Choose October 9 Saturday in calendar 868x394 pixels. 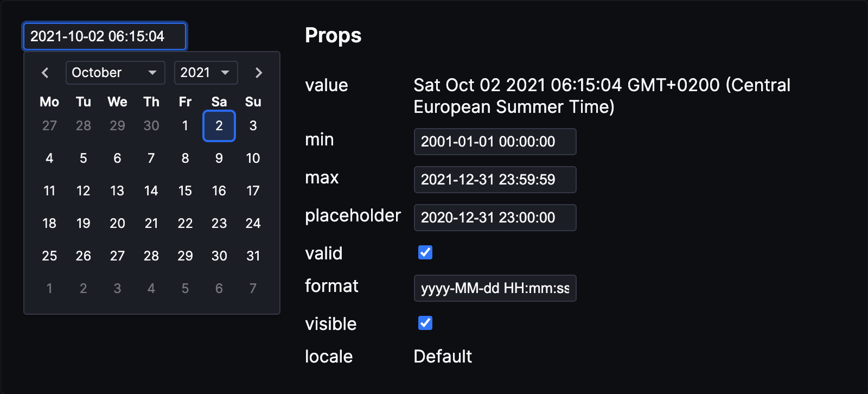click(x=219, y=158)
